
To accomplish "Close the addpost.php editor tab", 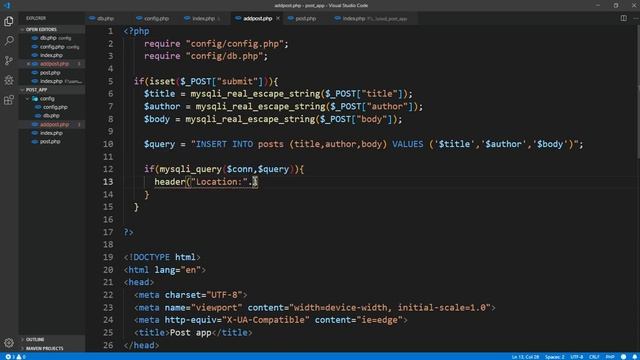I will (278, 18).
